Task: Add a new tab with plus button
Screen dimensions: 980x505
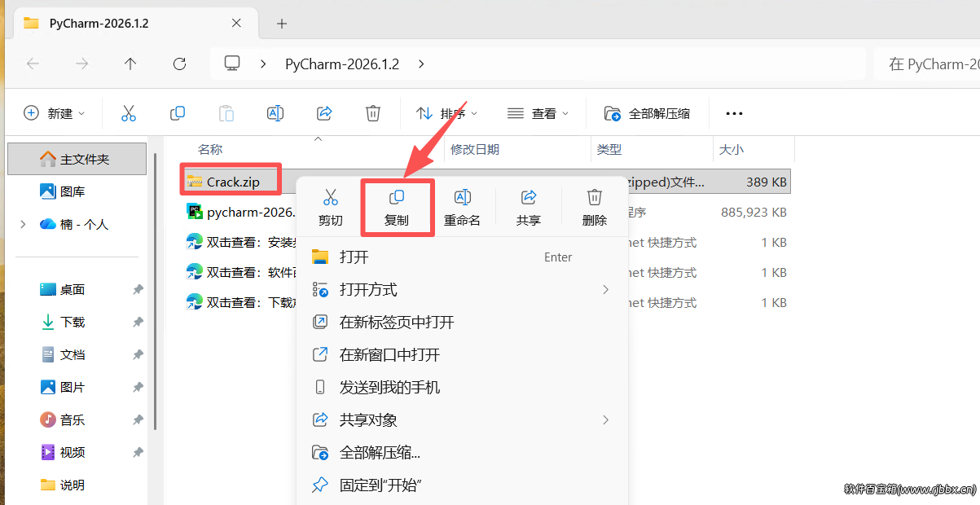Action: (282, 24)
